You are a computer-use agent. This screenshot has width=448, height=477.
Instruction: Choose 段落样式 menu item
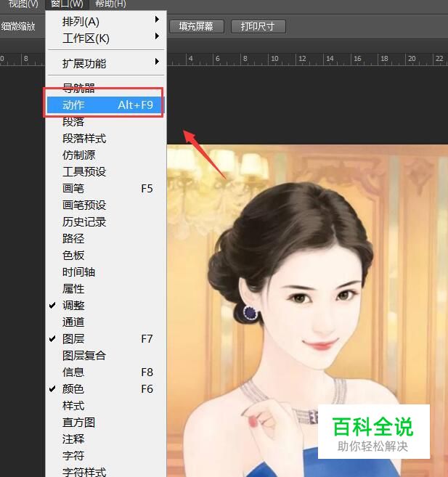[x=106, y=139]
